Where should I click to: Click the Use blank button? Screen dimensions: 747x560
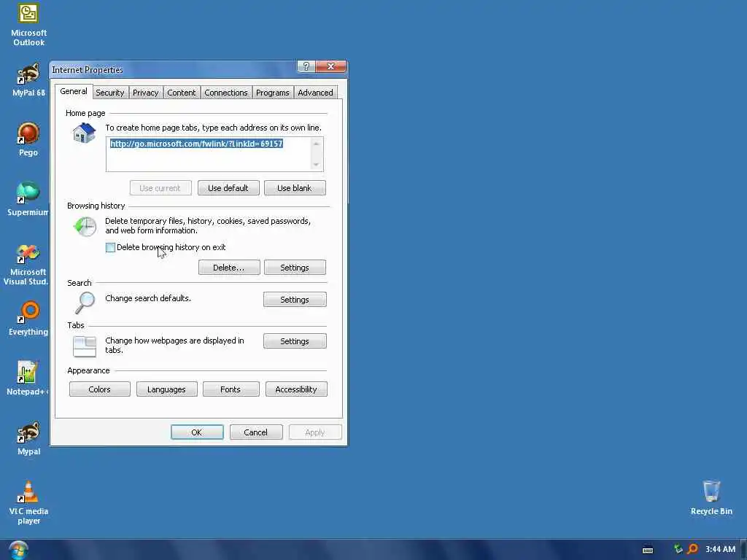(295, 188)
